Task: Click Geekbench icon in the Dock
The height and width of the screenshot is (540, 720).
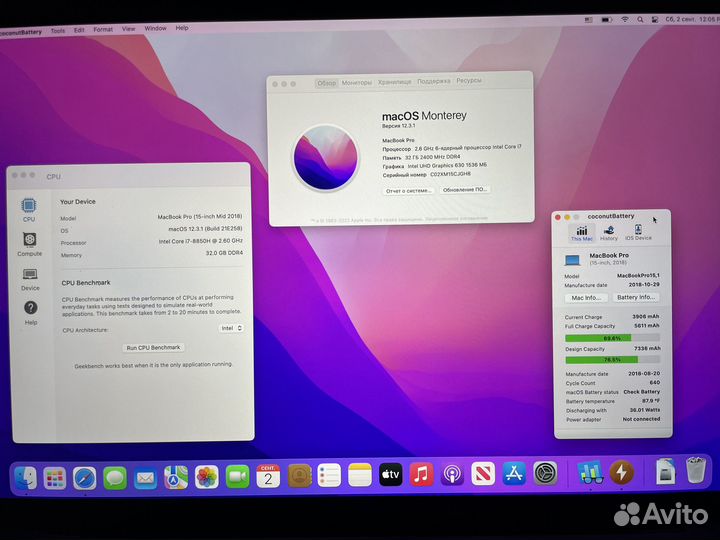Action: (590, 472)
